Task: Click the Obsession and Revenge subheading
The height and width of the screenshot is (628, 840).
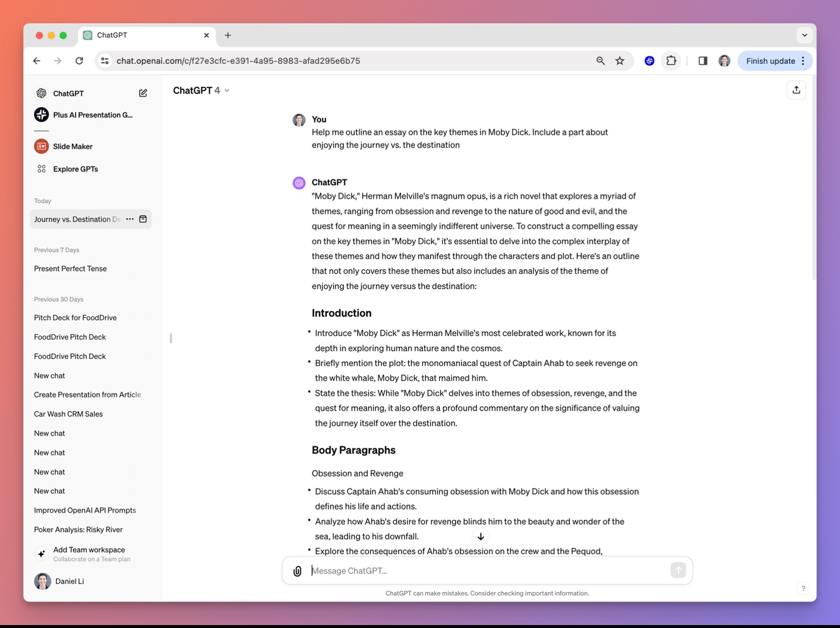Action: (357, 473)
